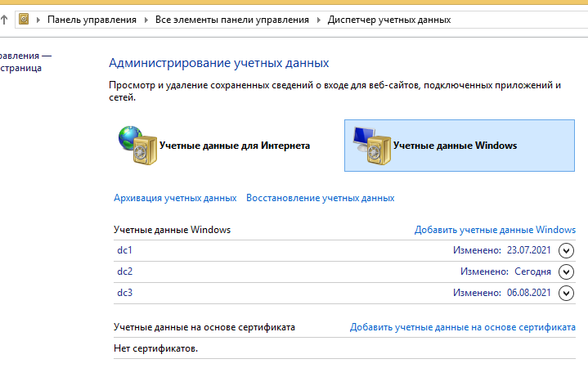Viewport: 588px width, 368px height.
Task: Click the monitor safe icon for Windows credentials
Action: point(372,146)
